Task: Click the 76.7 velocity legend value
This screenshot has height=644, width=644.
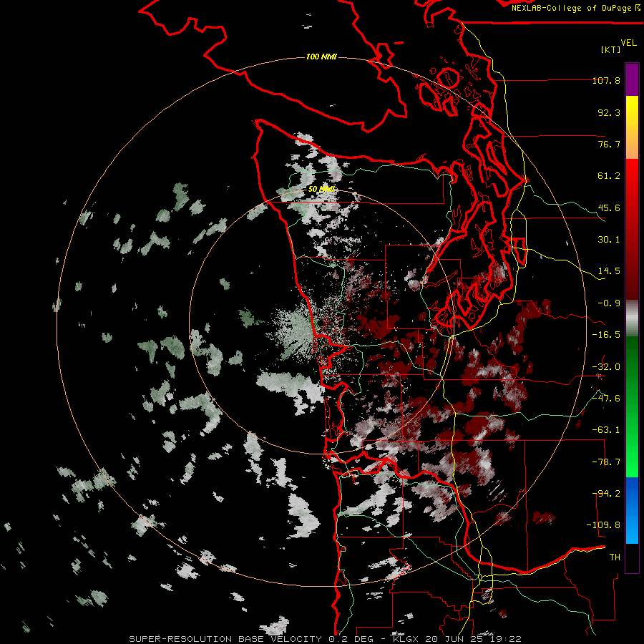Action: pyautogui.click(x=609, y=144)
